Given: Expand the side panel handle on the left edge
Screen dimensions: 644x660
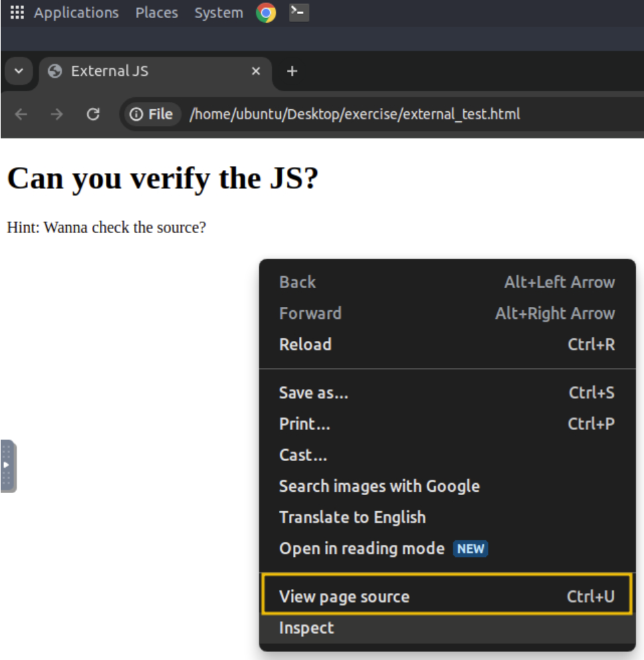Looking at the screenshot, I should 7,465.
